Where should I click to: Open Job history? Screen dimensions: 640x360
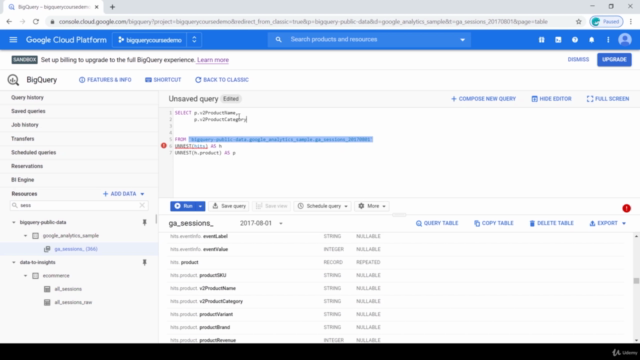[24, 125]
